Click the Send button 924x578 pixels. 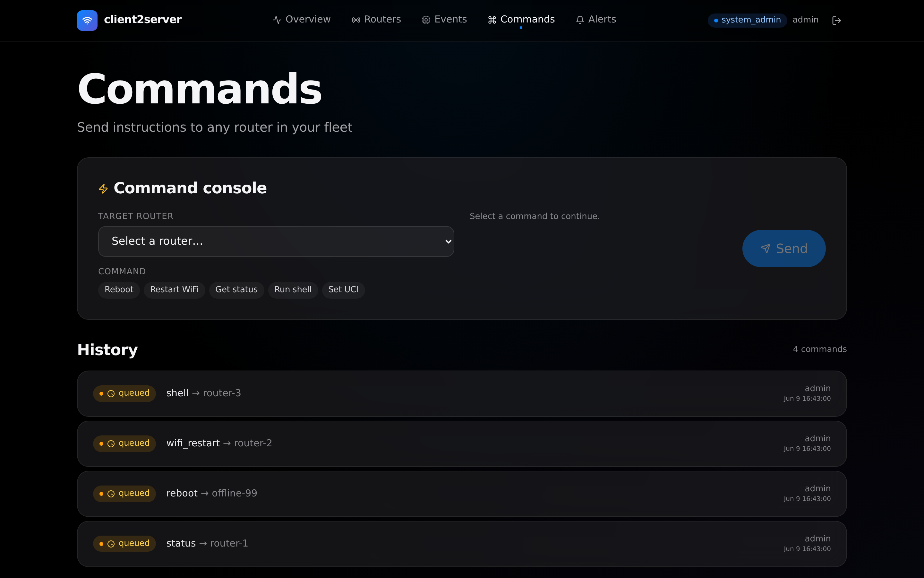point(784,249)
